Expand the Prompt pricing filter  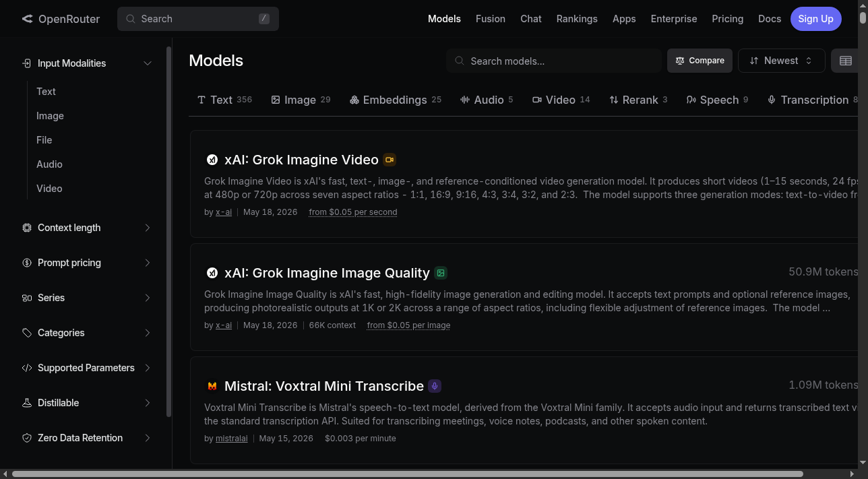[x=148, y=263]
